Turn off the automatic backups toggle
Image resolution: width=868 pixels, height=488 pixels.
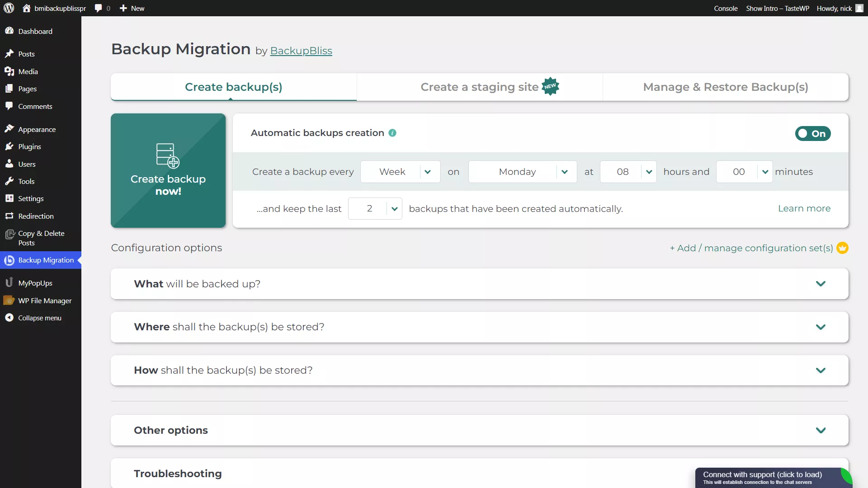[x=812, y=133]
